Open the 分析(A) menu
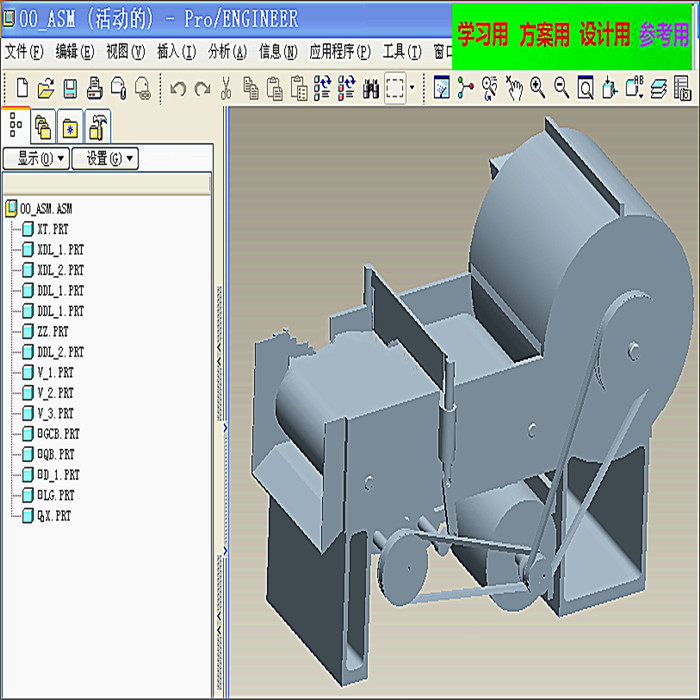This screenshot has width=700, height=700. pyautogui.click(x=228, y=52)
